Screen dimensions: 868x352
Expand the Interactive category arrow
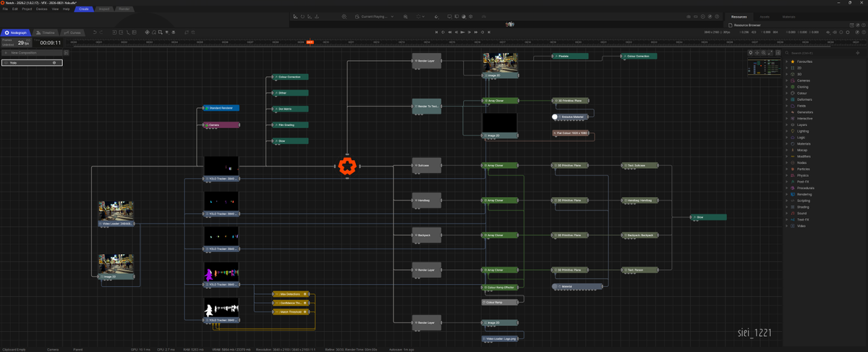point(787,119)
